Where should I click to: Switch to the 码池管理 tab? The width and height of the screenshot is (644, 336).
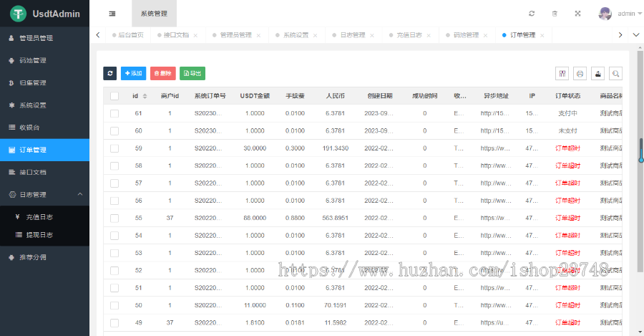(x=466, y=35)
